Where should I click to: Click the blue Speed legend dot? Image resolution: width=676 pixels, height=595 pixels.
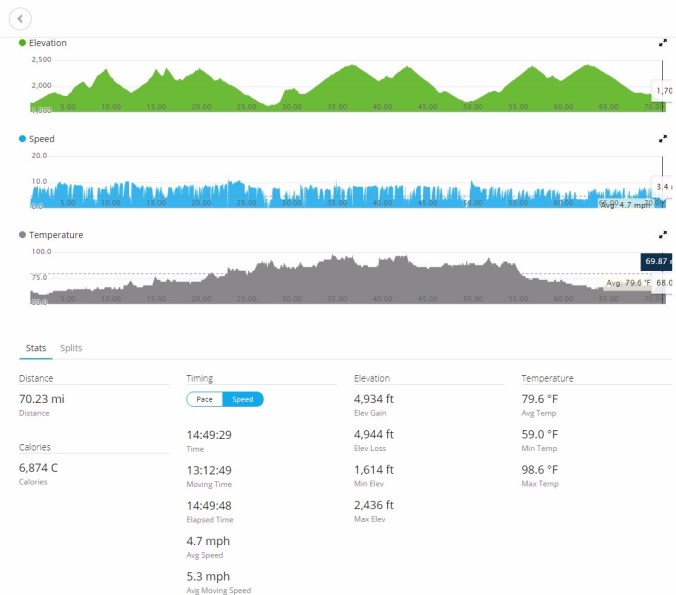22,139
